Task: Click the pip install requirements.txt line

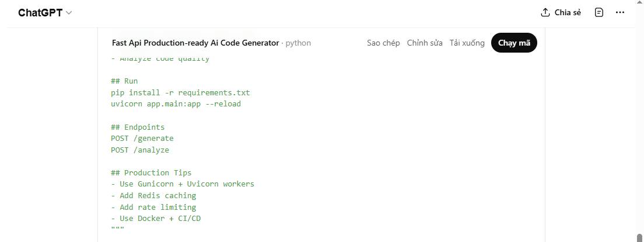Action: pyautogui.click(x=180, y=92)
